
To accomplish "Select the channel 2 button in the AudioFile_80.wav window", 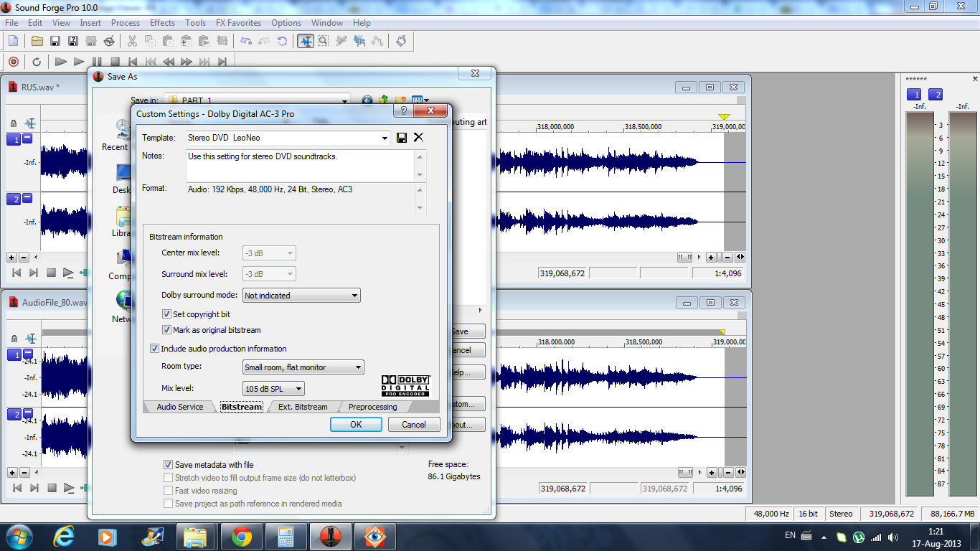I will (14, 415).
